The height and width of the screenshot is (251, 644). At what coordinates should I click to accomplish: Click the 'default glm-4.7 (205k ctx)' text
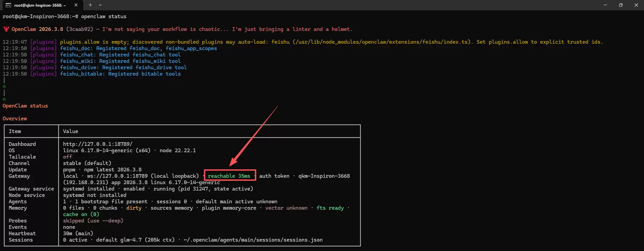click(136, 240)
